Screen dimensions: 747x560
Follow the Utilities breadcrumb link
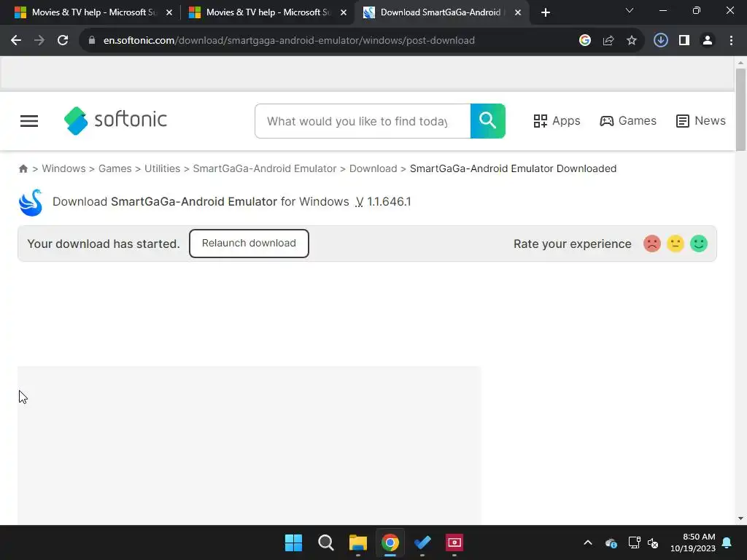pos(163,168)
